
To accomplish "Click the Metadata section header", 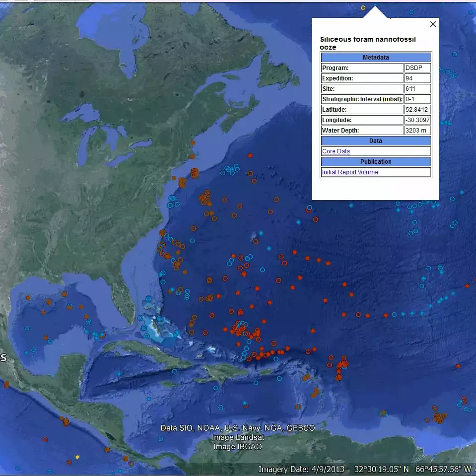I will 376,57.
